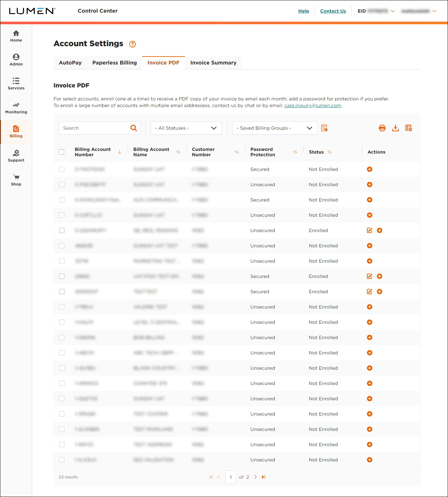Open the Support sidebar section
This screenshot has height=497, width=448.
point(16,156)
